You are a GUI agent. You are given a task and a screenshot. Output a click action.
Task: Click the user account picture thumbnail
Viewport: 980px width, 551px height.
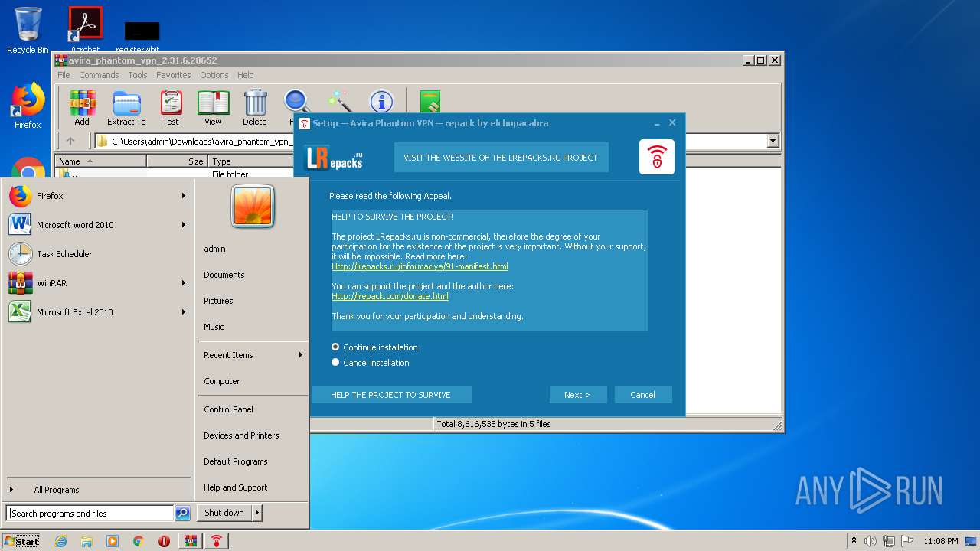click(x=253, y=207)
